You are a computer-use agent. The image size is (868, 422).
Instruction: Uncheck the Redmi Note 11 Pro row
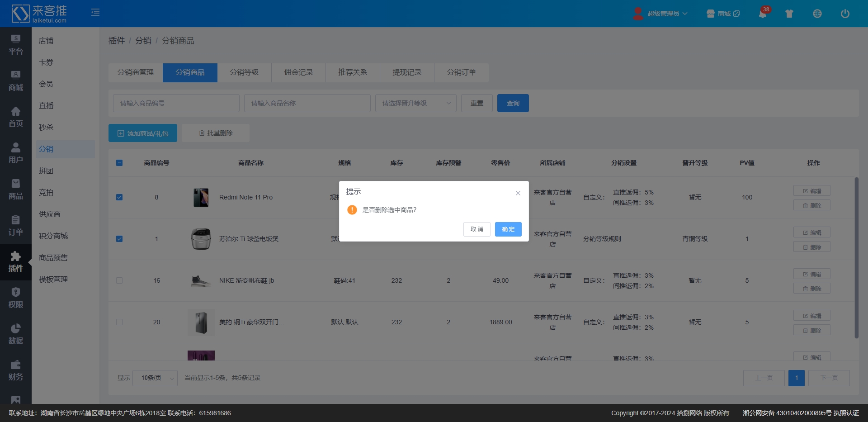coord(119,197)
